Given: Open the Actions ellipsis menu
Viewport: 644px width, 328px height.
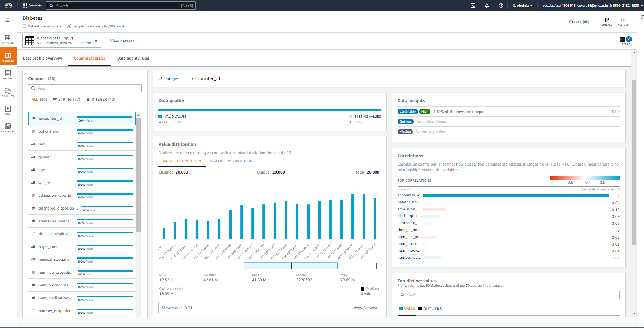Looking at the screenshot, I should 623,22.
